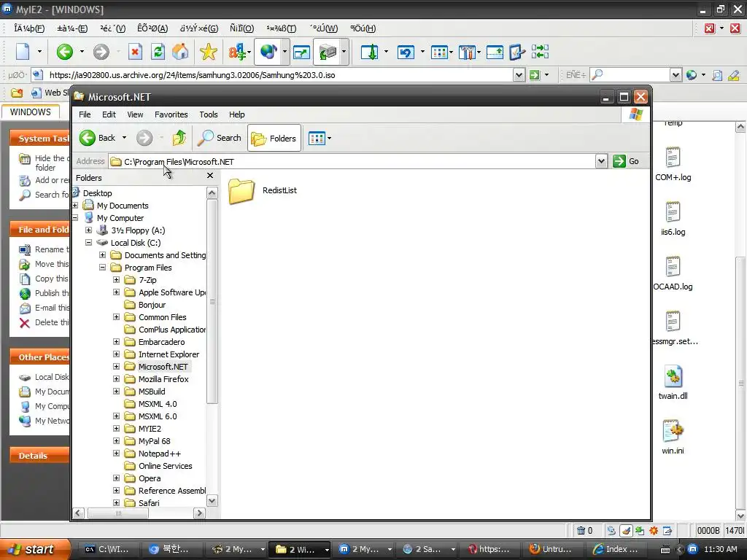The image size is (747, 560).
Task: Expand Microsoft.NET tree node
Action: [x=116, y=366]
